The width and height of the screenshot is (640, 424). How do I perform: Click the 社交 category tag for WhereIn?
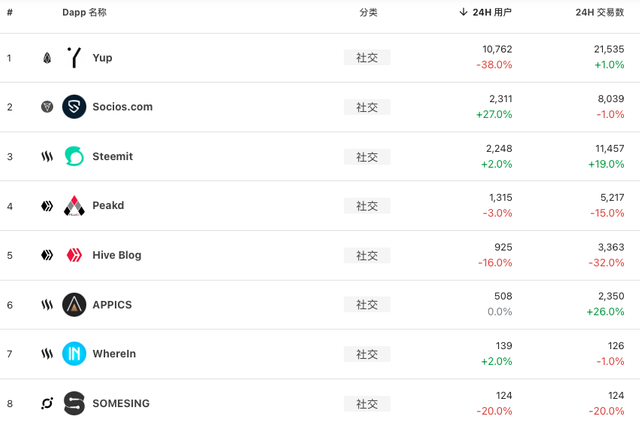[367, 354]
